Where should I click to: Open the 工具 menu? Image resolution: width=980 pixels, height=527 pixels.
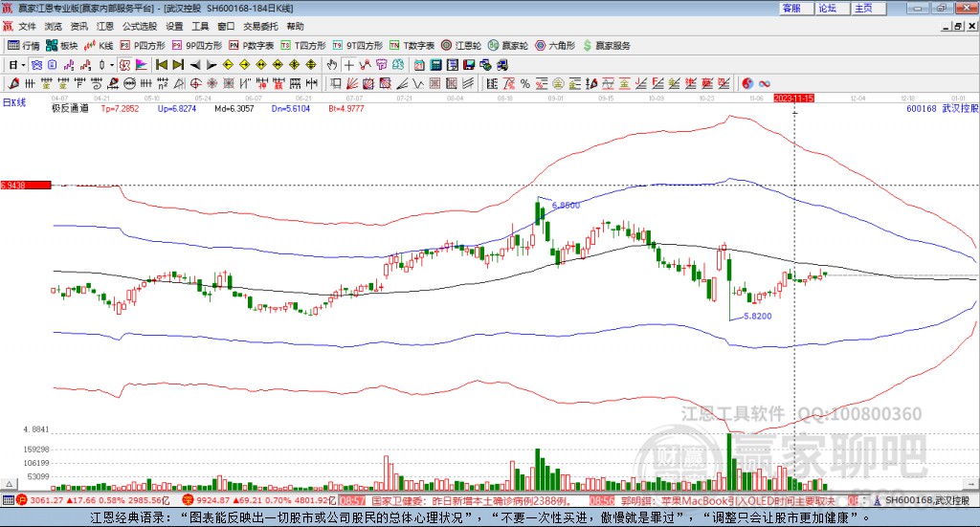(x=200, y=26)
